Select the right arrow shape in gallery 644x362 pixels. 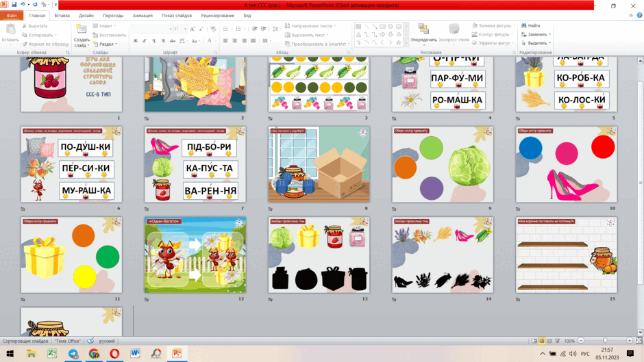[x=382, y=34]
